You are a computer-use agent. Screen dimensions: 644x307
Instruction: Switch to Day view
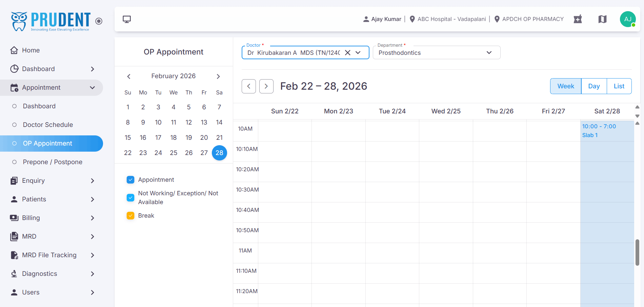(x=594, y=86)
